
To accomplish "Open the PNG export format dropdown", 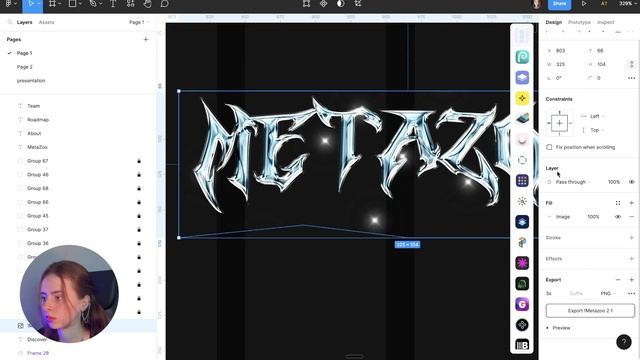I will tap(608, 293).
